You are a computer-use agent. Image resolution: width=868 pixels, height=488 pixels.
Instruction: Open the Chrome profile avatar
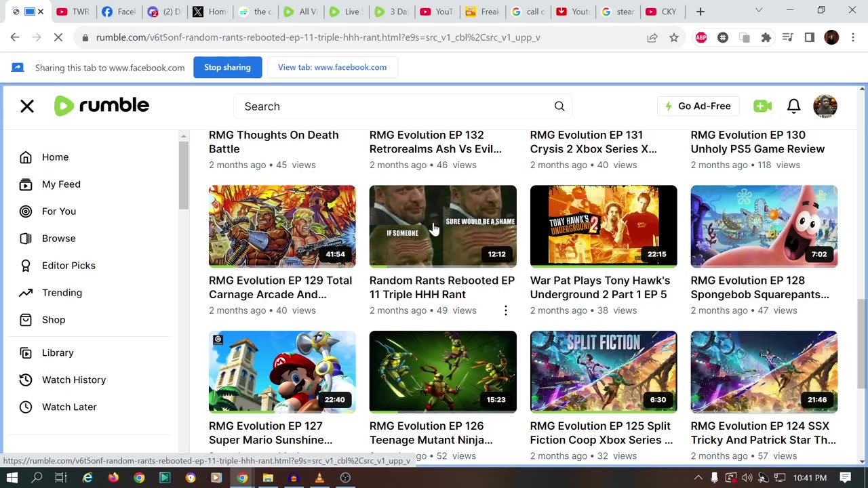[x=831, y=38]
